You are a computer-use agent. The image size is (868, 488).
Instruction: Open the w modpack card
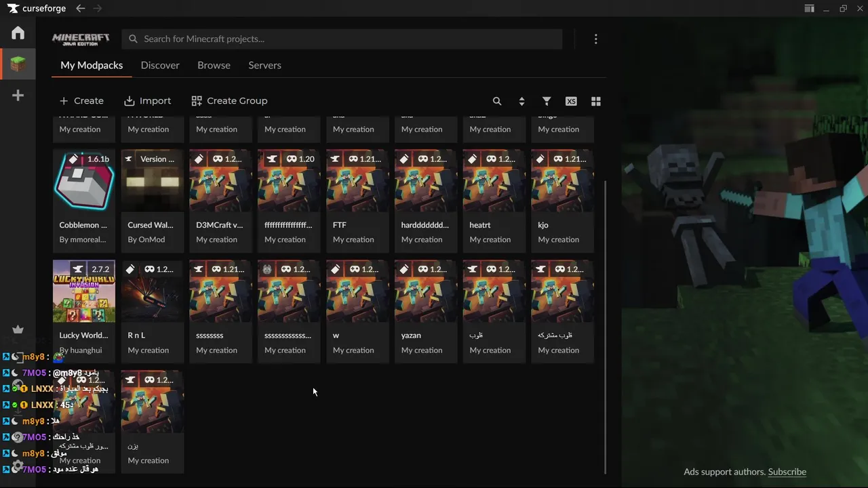(x=357, y=311)
